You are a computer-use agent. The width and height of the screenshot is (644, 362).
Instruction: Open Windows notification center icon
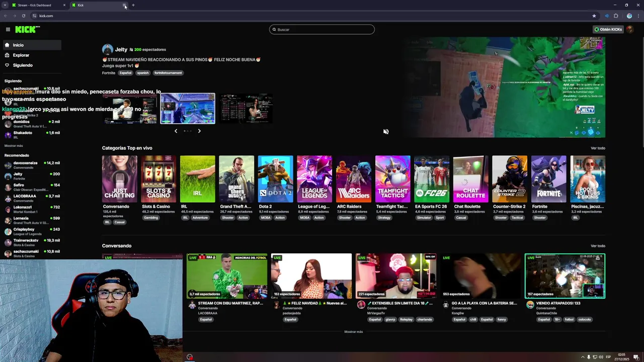tap(636, 357)
